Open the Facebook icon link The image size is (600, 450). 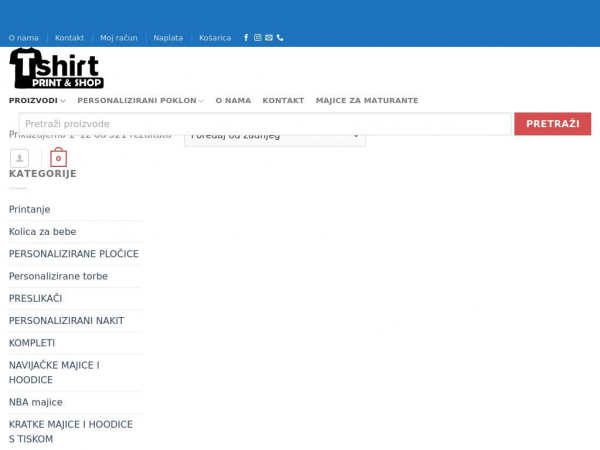click(x=246, y=38)
